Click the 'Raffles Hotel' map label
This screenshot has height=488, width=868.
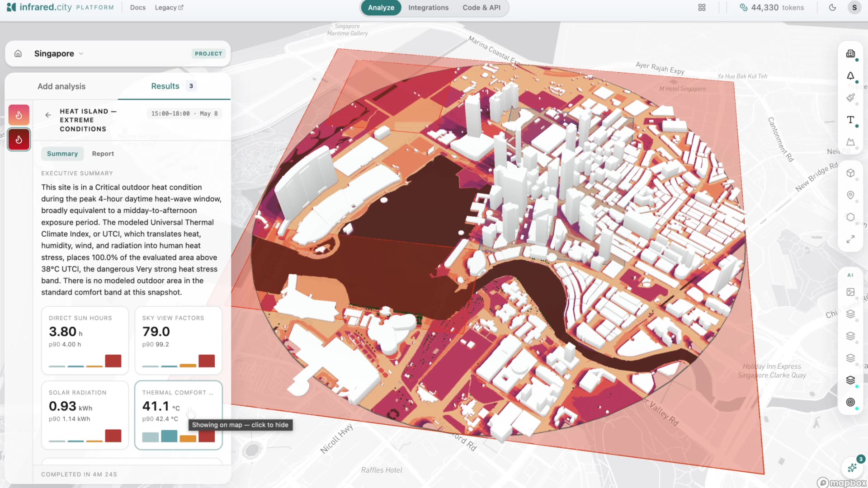(382, 470)
